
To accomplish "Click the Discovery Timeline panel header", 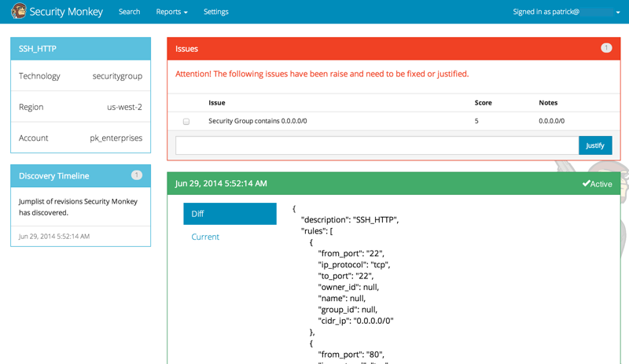I will point(81,176).
